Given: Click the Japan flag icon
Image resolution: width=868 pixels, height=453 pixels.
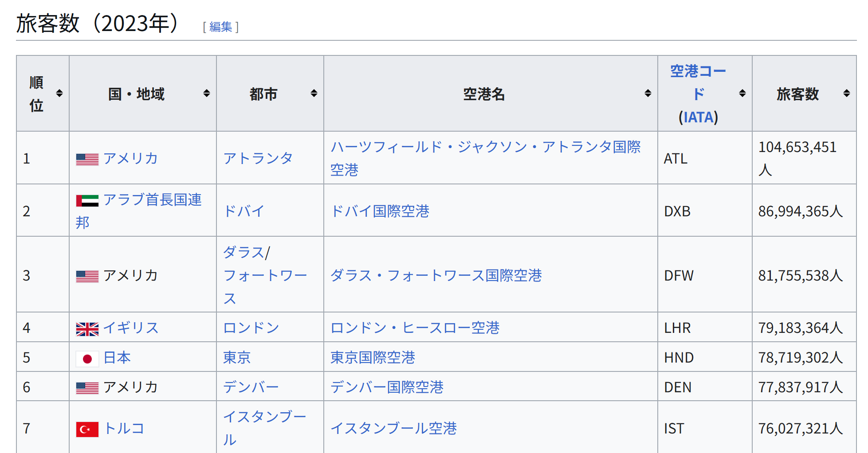Looking at the screenshot, I should click(x=87, y=359).
